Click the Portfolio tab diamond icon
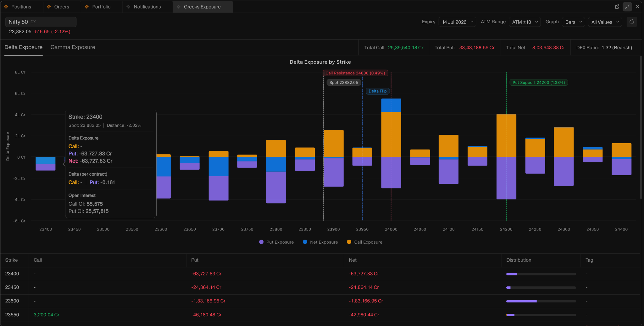Viewport: 644px width, 326px height. click(87, 7)
